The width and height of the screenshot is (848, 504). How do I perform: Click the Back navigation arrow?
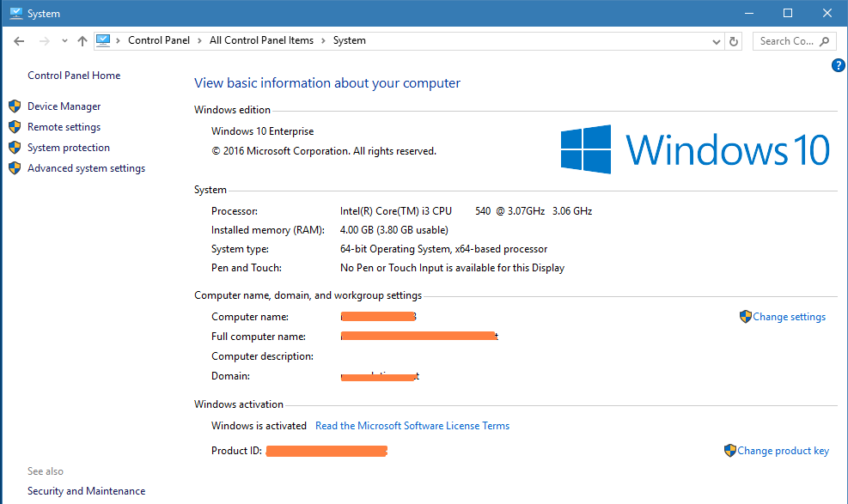(x=19, y=40)
